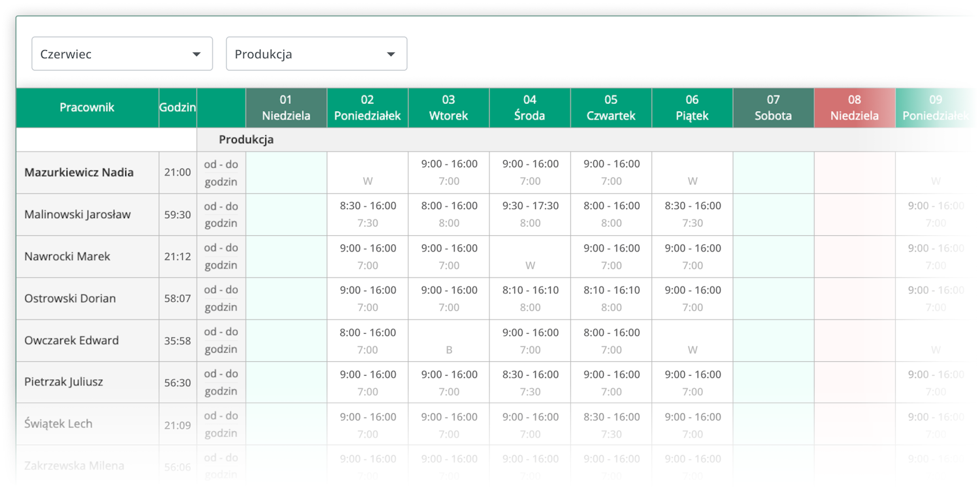
Task: Click the Produkcja group row label
Action: (x=246, y=140)
